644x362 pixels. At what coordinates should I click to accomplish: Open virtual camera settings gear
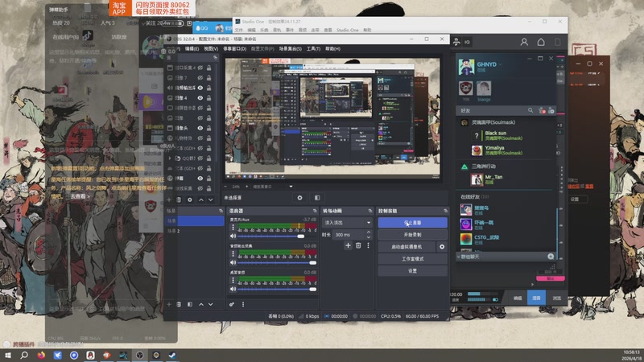click(x=442, y=247)
